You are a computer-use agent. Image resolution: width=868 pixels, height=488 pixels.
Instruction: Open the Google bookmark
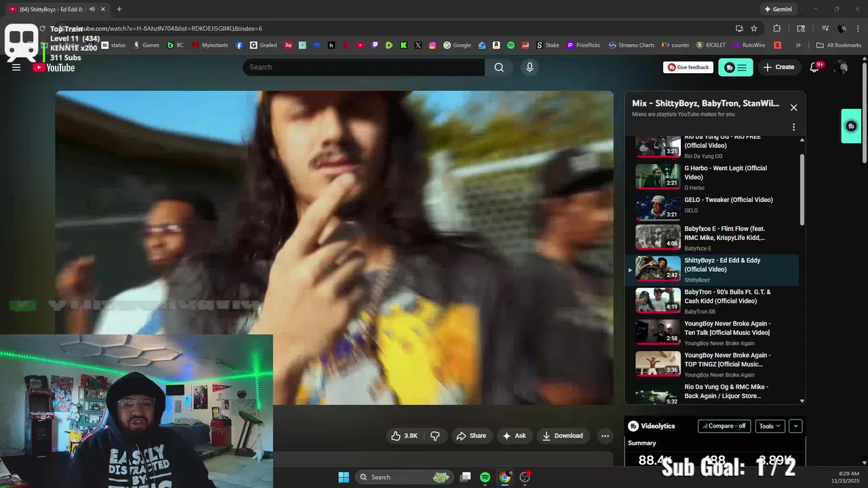pyautogui.click(x=458, y=45)
